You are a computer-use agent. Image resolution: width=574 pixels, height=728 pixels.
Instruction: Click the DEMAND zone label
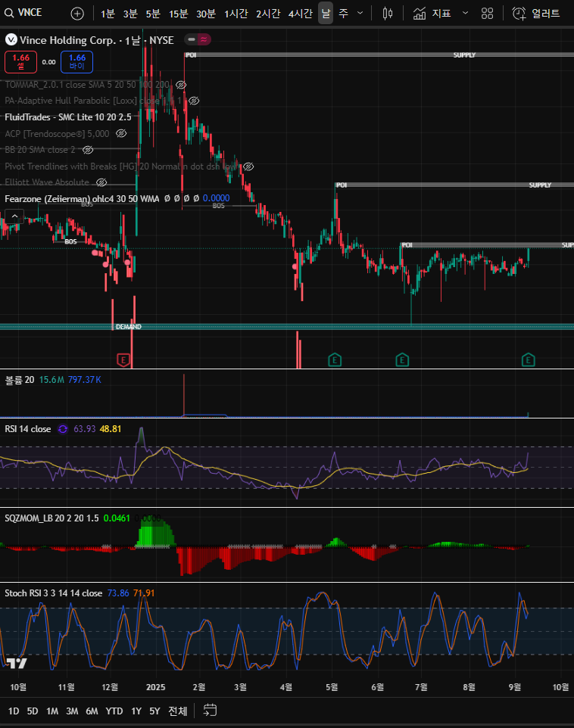pos(128,327)
